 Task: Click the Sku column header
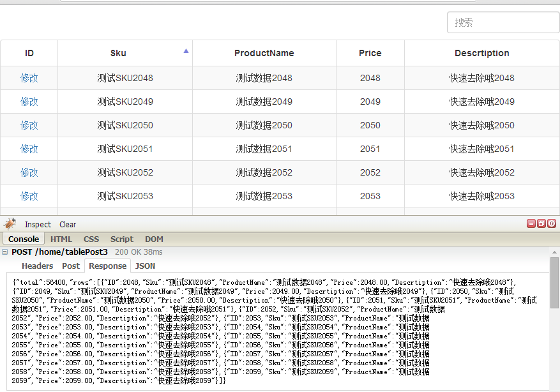125,53
